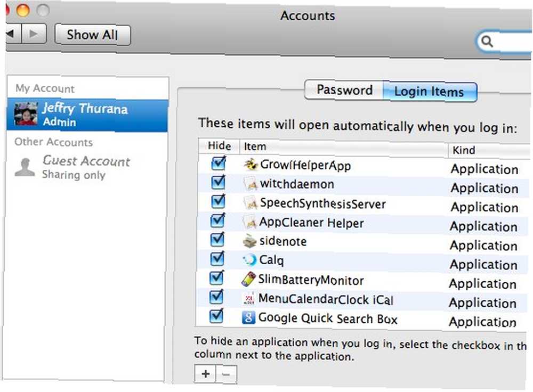Uncheck Hide for witchdaemon

click(x=218, y=182)
